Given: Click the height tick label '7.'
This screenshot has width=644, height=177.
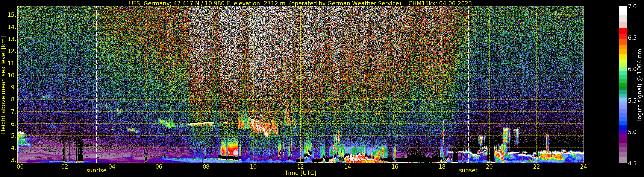Looking at the screenshot, I should click(13, 112).
